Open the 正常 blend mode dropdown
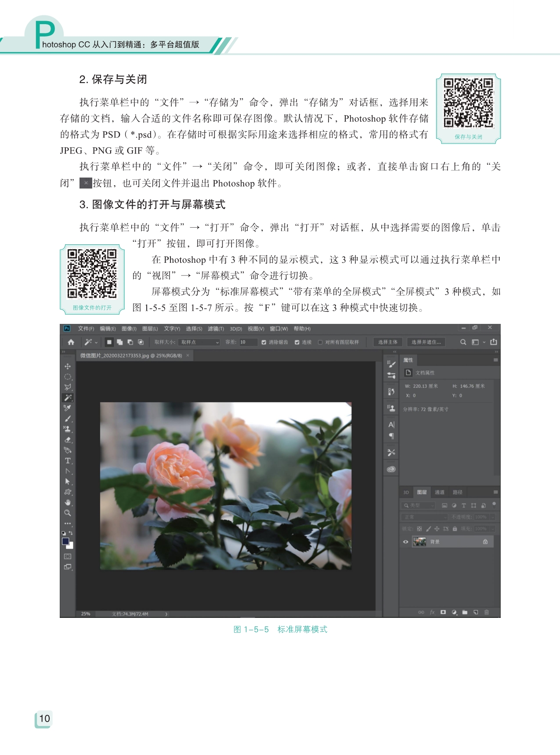560x755 pixels. (x=424, y=517)
